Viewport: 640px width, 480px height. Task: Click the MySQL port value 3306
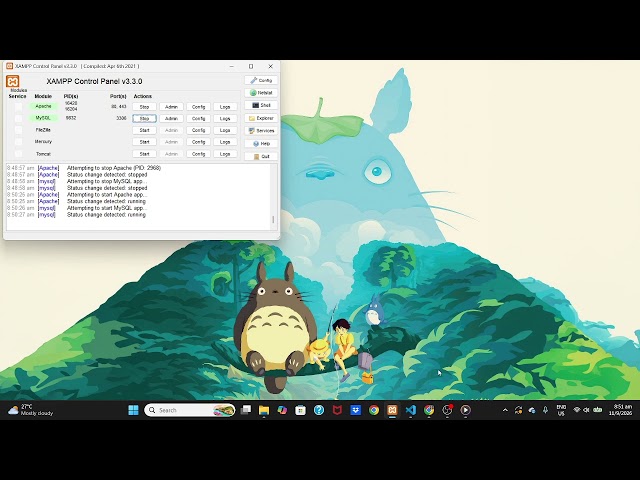(x=121, y=118)
